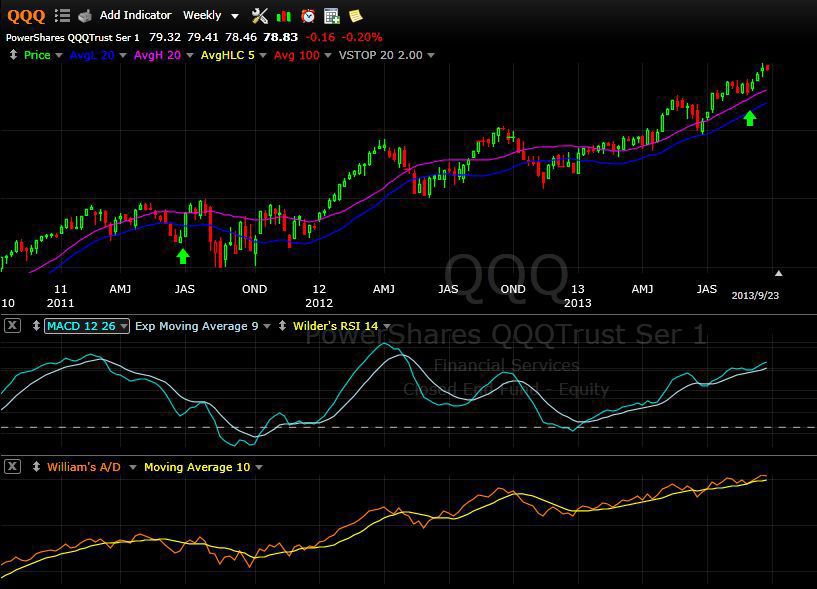The width and height of the screenshot is (817, 589).
Task: Click the Add Indicator button
Action: (135, 15)
